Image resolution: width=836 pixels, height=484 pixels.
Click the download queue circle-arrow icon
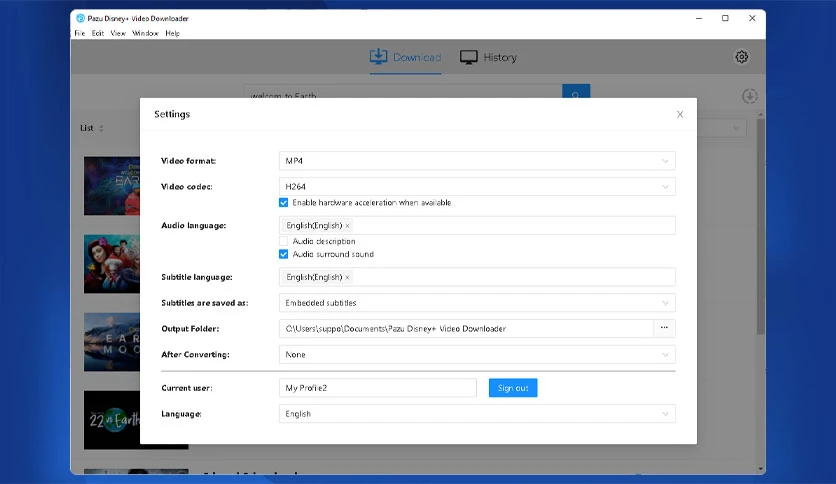click(750, 96)
